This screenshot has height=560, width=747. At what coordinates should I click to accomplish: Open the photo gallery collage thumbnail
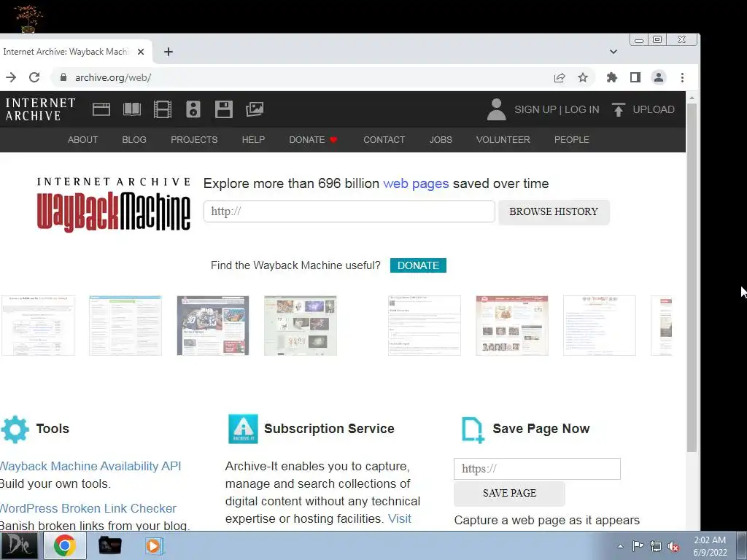pyautogui.click(x=301, y=326)
